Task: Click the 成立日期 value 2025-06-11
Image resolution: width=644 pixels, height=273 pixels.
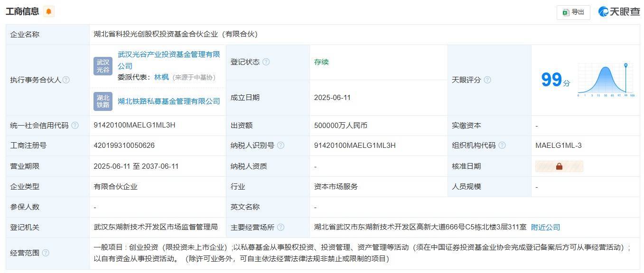Action: (x=332, y=98)
